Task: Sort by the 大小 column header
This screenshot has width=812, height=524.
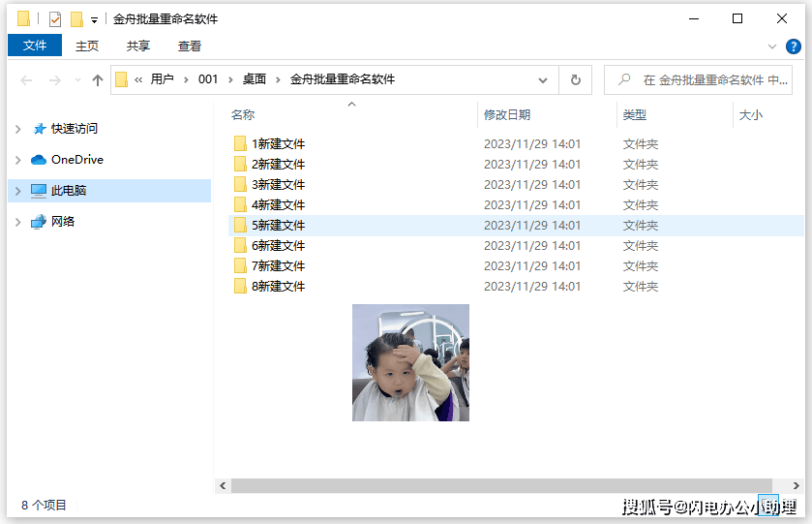Action: (750, 115)
